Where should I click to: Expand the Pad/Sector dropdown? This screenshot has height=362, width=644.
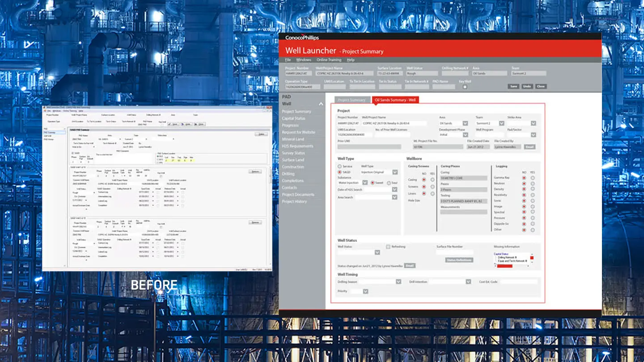click(x=533, y=135)
